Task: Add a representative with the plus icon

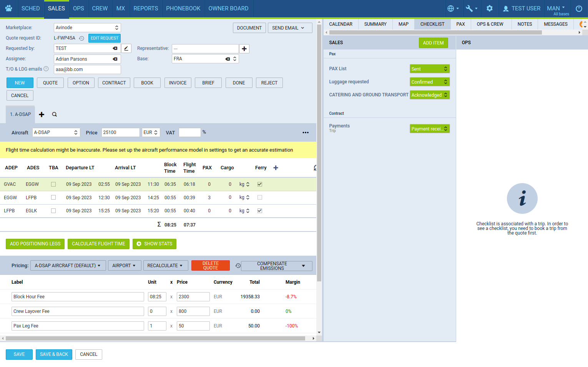Action: [244, 49]
